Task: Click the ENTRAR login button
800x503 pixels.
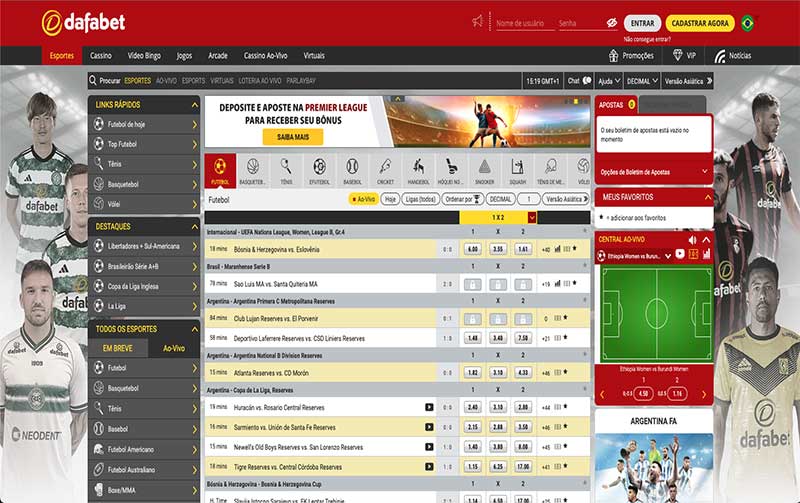Action: [642, 23]
